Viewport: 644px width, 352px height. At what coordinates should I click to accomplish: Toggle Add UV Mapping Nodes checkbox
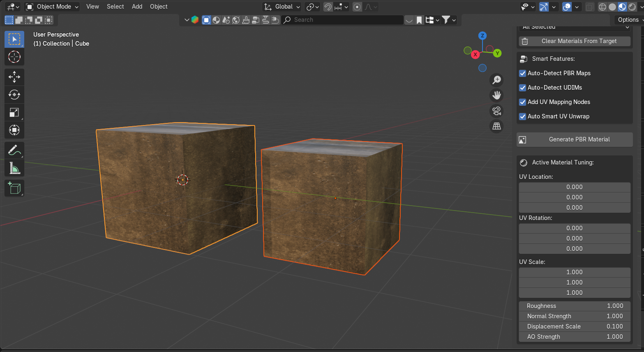(x=523, y=102)
